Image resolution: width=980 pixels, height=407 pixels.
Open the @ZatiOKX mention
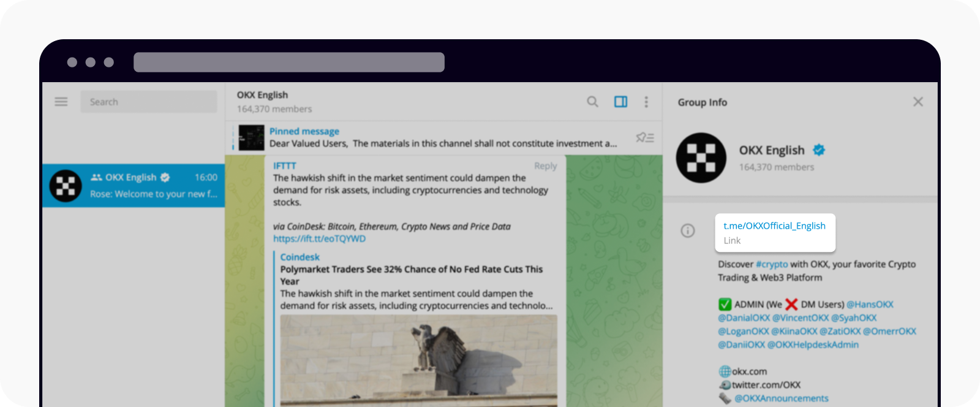[840, 332]
